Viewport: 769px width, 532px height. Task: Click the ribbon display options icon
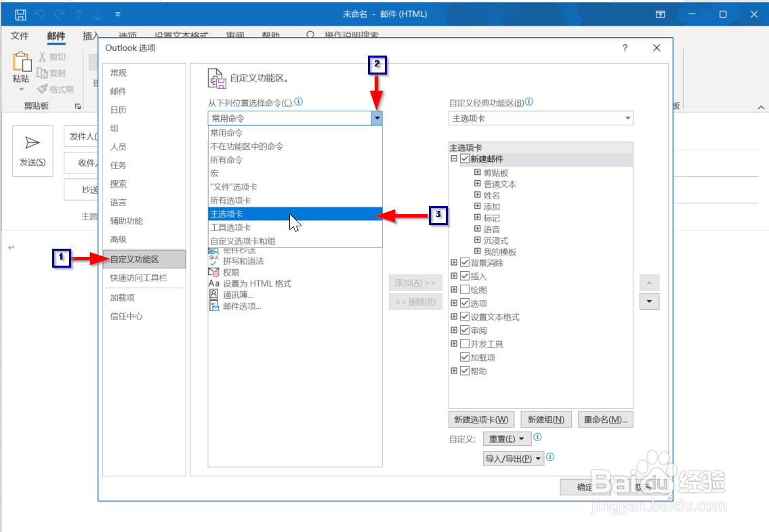tap(660, 14)
